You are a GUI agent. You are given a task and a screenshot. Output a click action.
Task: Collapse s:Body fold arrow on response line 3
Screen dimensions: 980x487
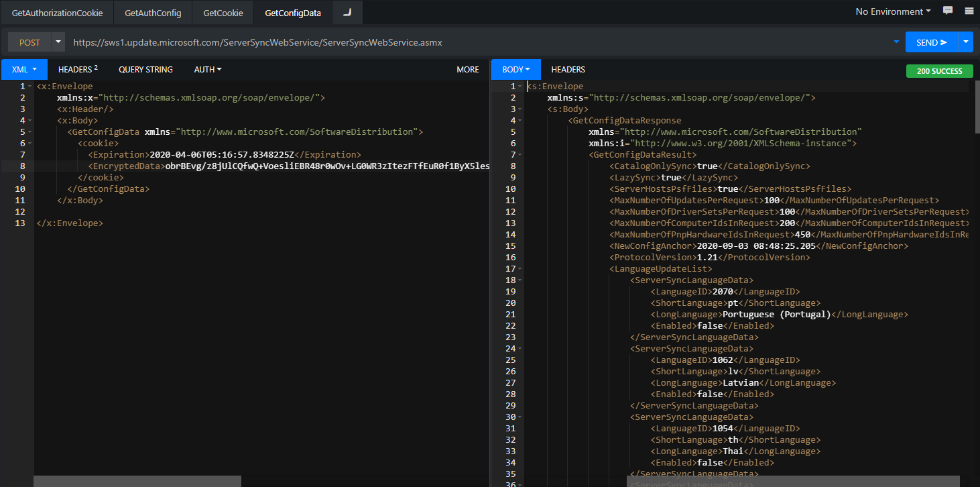click(x=521, y=109)
